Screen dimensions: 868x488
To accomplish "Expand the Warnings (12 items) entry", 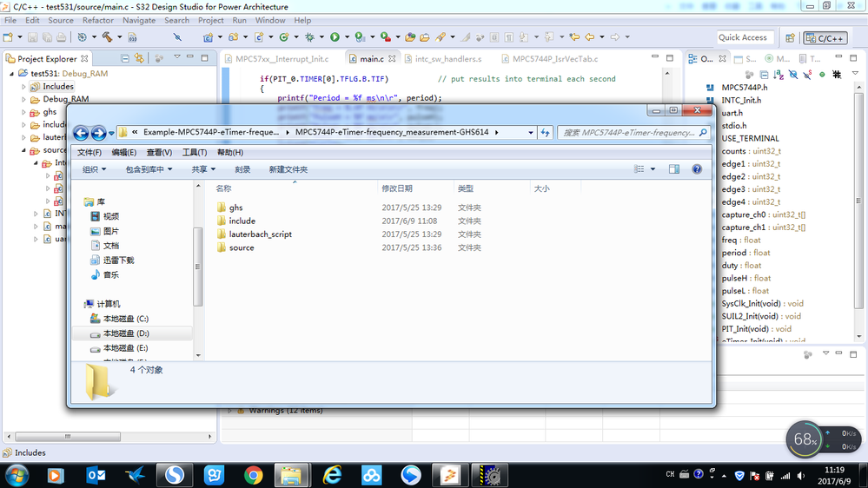I will [x=229, y=411].
